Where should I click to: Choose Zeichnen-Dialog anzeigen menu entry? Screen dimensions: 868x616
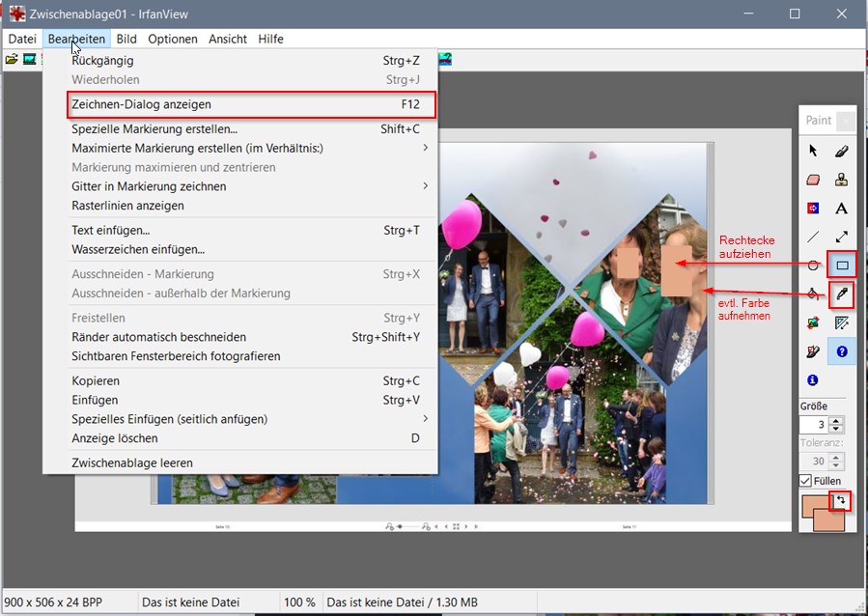click(x=141, y=104)
